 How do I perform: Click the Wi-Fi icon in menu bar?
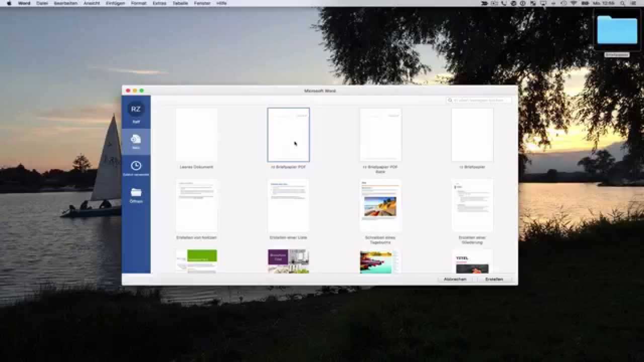tap(573, 3)
